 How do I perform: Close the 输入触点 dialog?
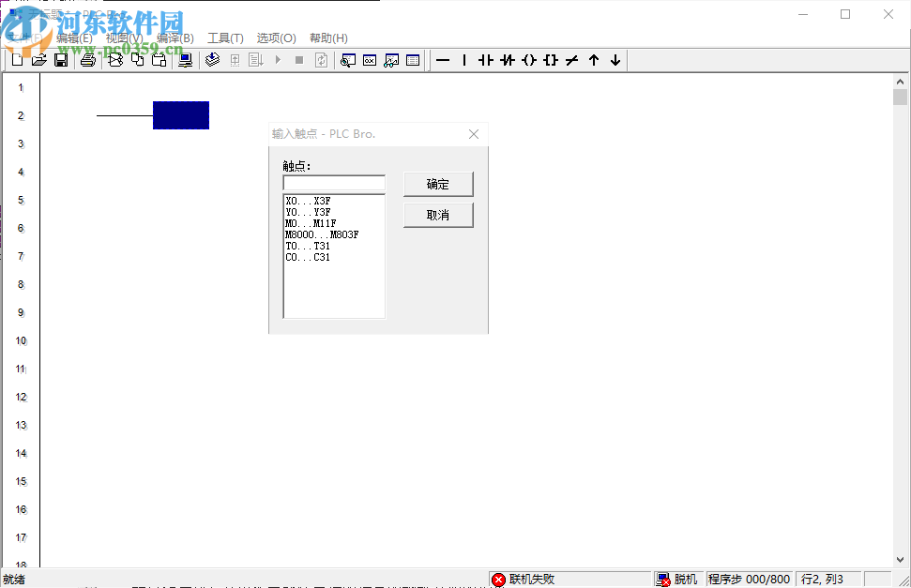[474, 134]
